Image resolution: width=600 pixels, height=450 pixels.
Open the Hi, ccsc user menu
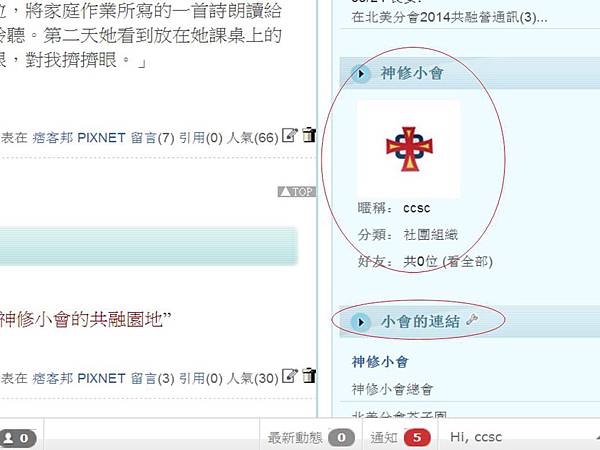[476, 437]
